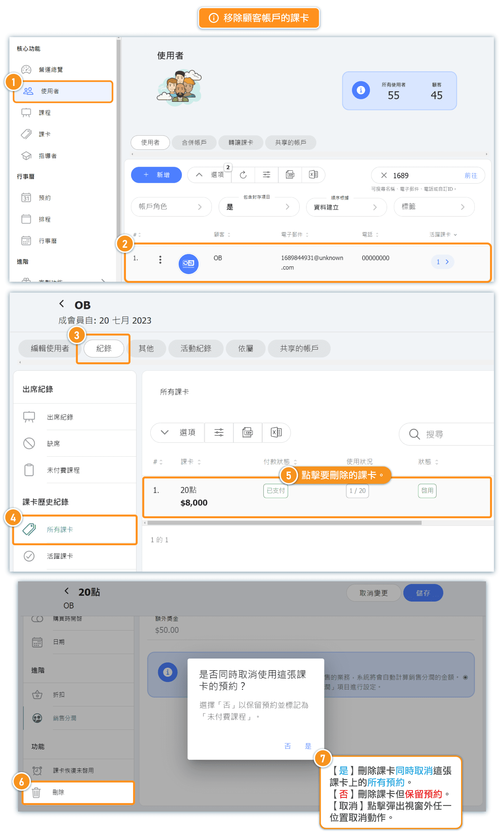
Task: Expand the 帳戶角色 dropdown
Action: tap(171, 207)
